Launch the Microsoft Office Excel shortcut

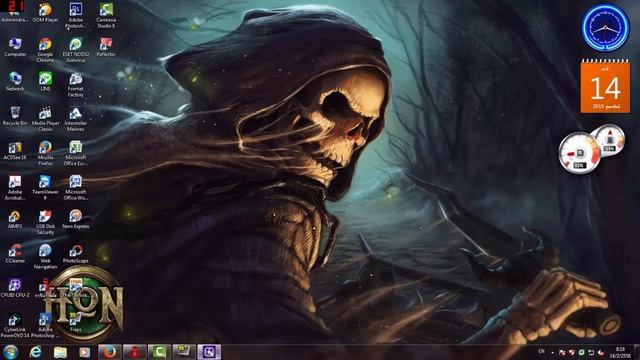(x=76, y=153)
